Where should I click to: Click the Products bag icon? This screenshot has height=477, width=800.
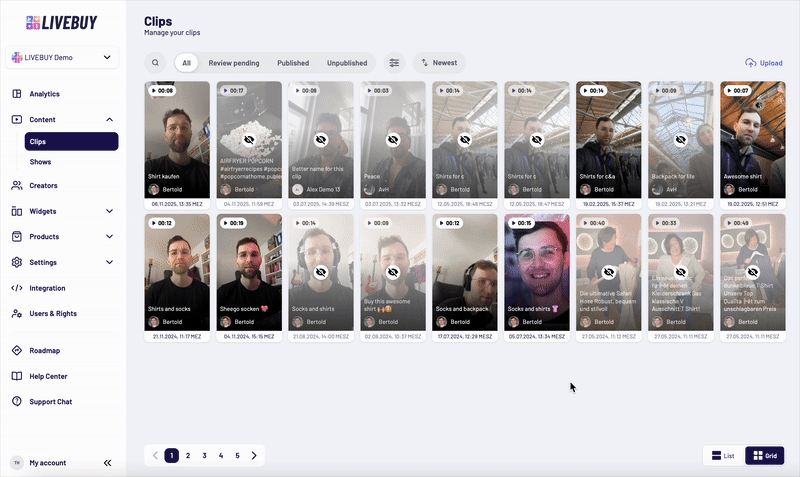coord(17,237)
